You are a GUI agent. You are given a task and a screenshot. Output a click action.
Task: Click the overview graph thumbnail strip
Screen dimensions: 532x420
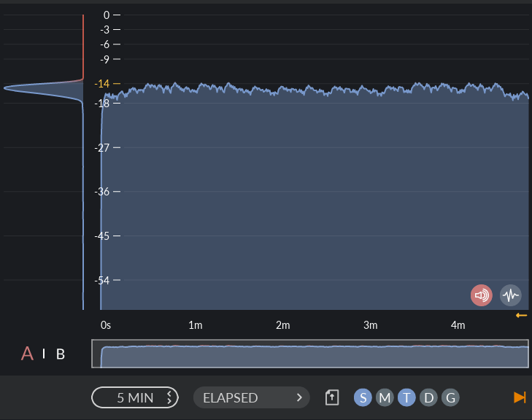pos(309,354)
